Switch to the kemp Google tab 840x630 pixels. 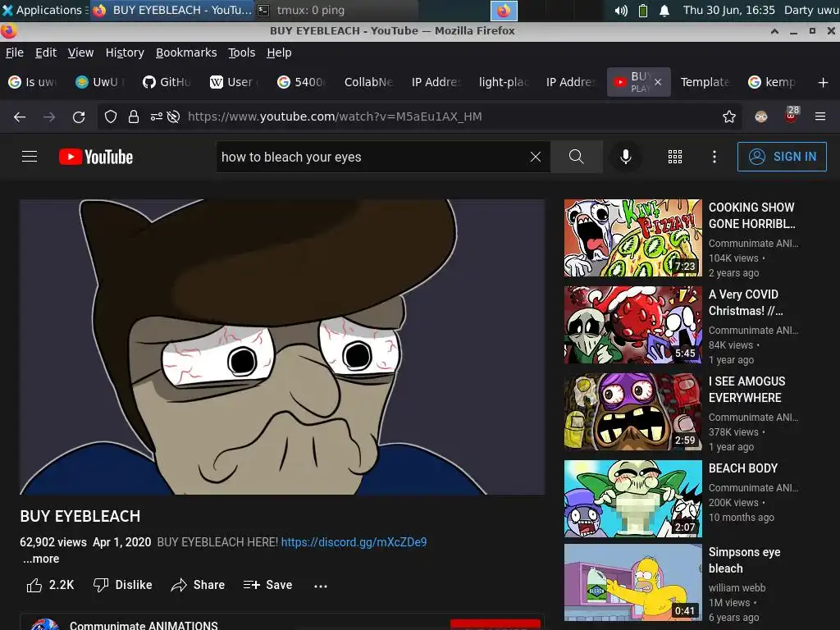tap(772, 82)
